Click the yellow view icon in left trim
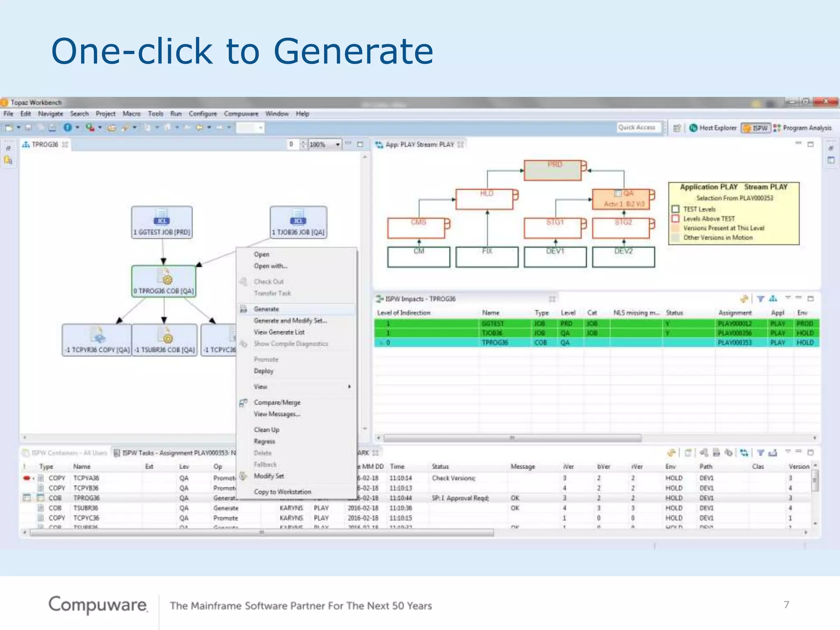 click(x=8, y=160)
